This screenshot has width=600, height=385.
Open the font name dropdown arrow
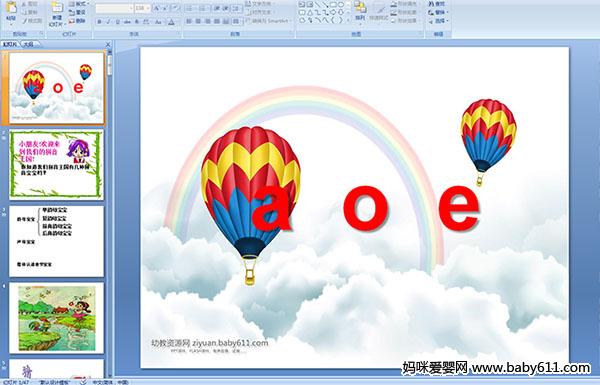click(x=130, y=8)
